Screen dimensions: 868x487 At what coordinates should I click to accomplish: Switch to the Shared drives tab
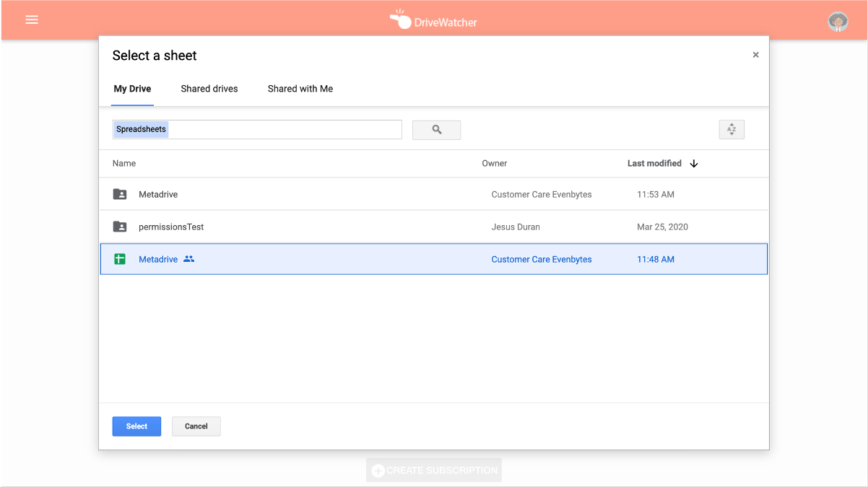[x=209, y=89]
